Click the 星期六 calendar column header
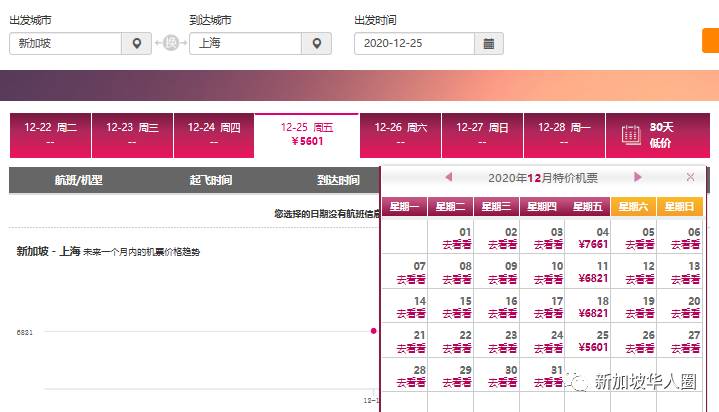 [x=634, y=206]
